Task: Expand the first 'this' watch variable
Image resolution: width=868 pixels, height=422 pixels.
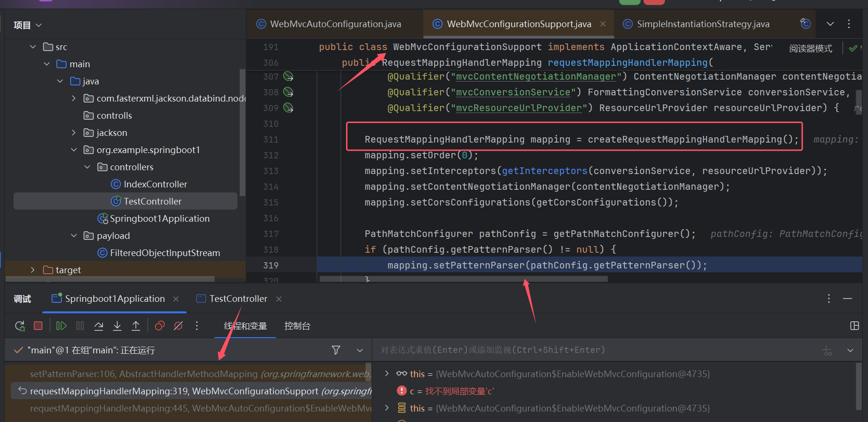Action: (387, 373)
